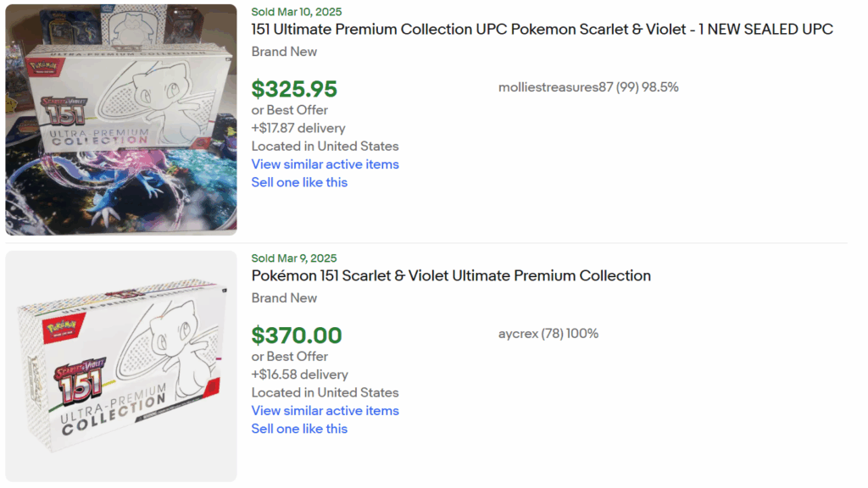Click the +$17.87 delivery charge text
Screen dimensions: 868x488
pos(300,128)
